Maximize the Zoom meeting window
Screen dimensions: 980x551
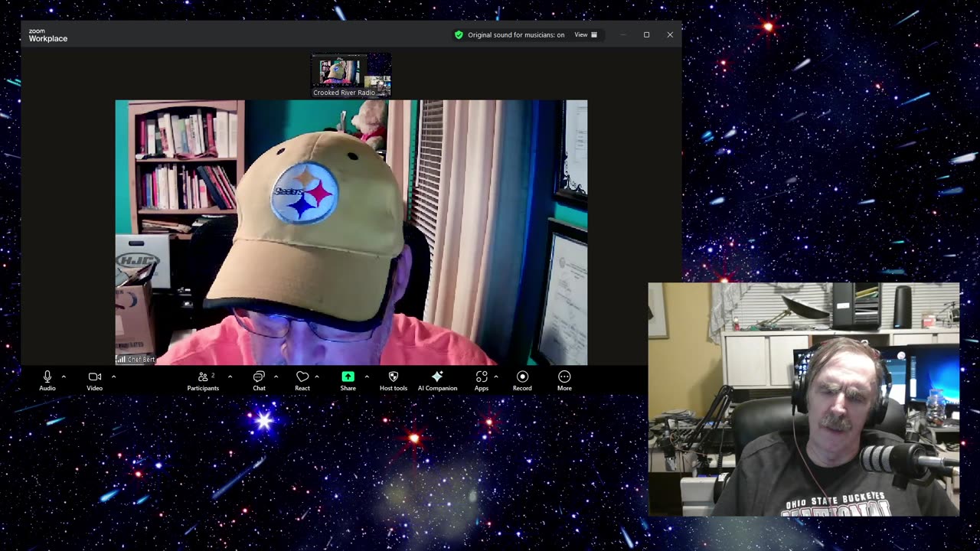coord(647,34)
